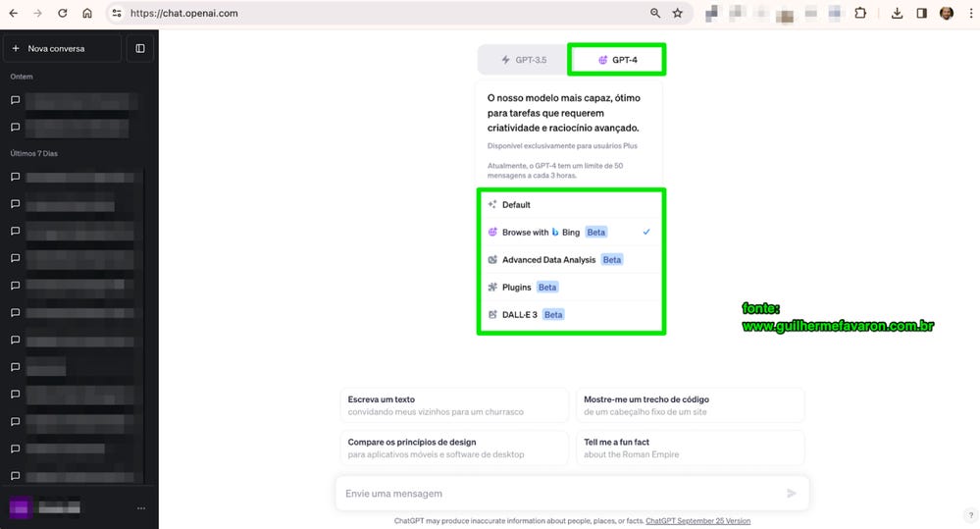
Task: Click the Default sparkle icon
Action: coord(492,204)
